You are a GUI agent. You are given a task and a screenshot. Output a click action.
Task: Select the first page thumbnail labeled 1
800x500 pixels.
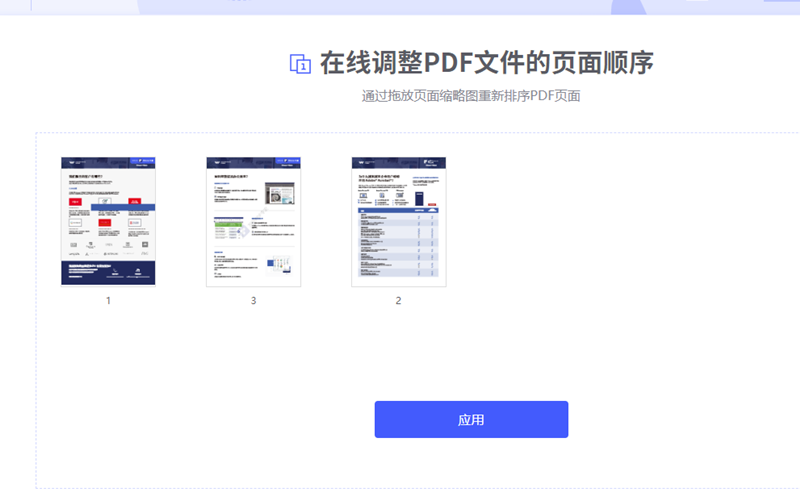[x=108, y=221]
